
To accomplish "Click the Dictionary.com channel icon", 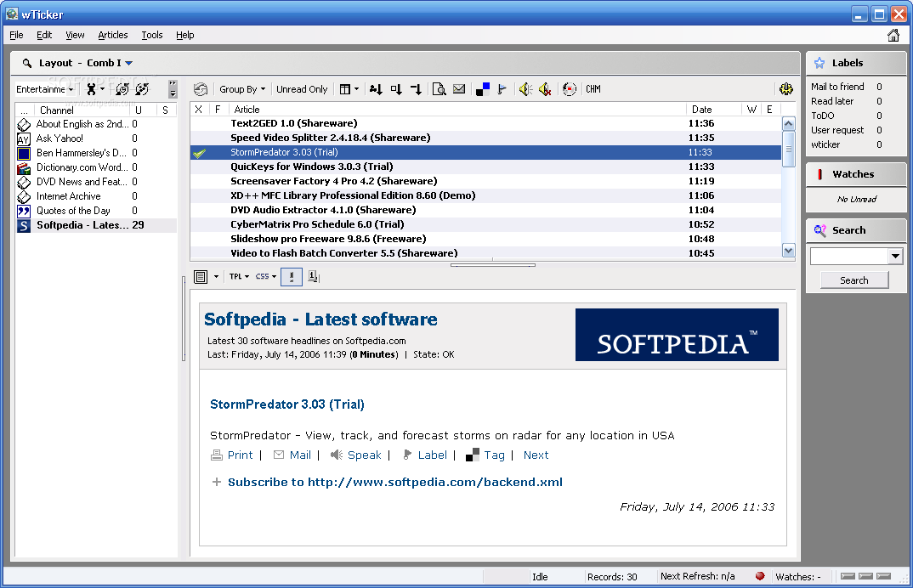I will pos(23,167).
